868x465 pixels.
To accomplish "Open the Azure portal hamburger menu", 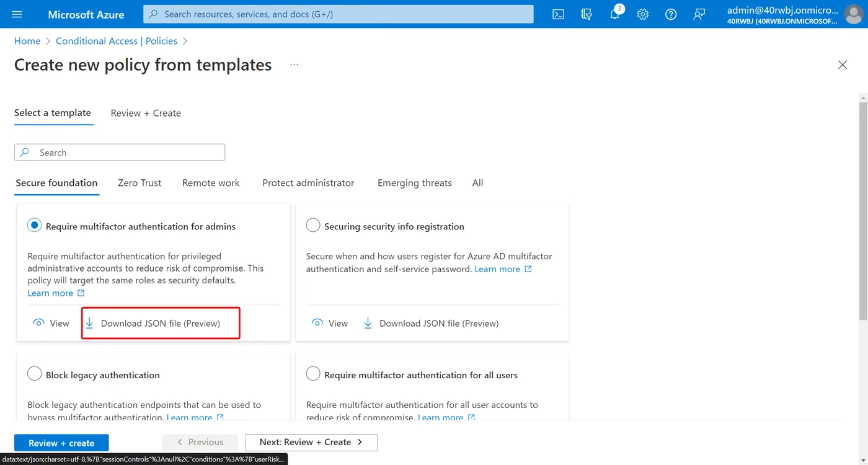I will 17,14.
